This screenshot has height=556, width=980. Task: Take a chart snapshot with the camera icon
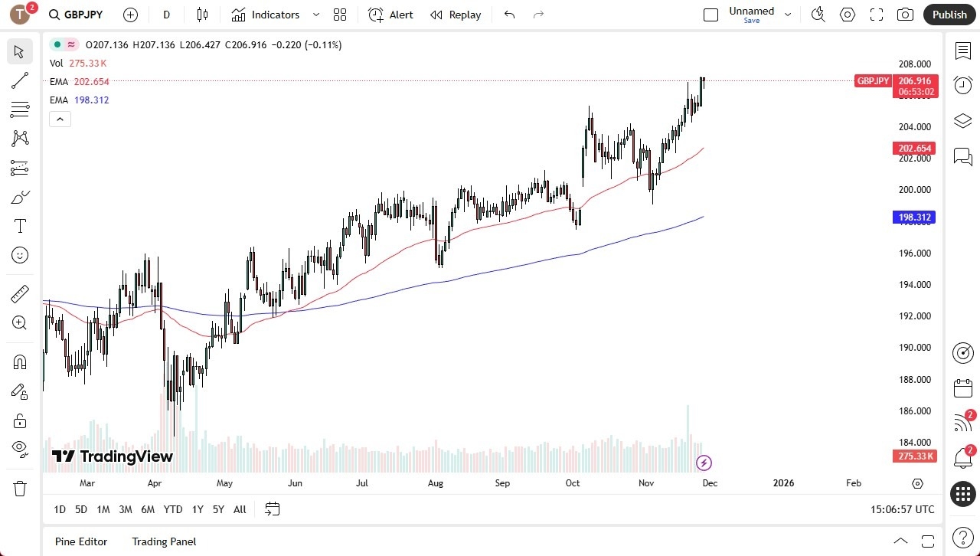[x=904, y=14]
